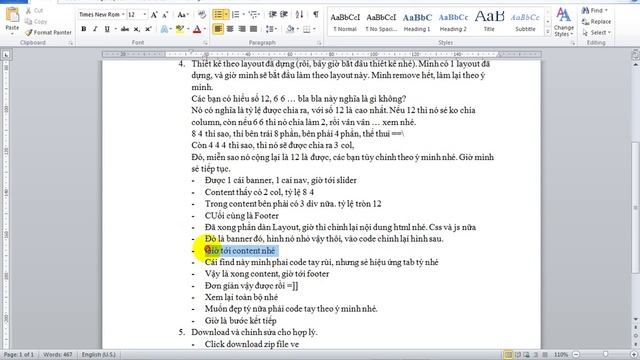This screenshot has height=360, width=640.
Task: Click Align Text Left
Action: 218,29
